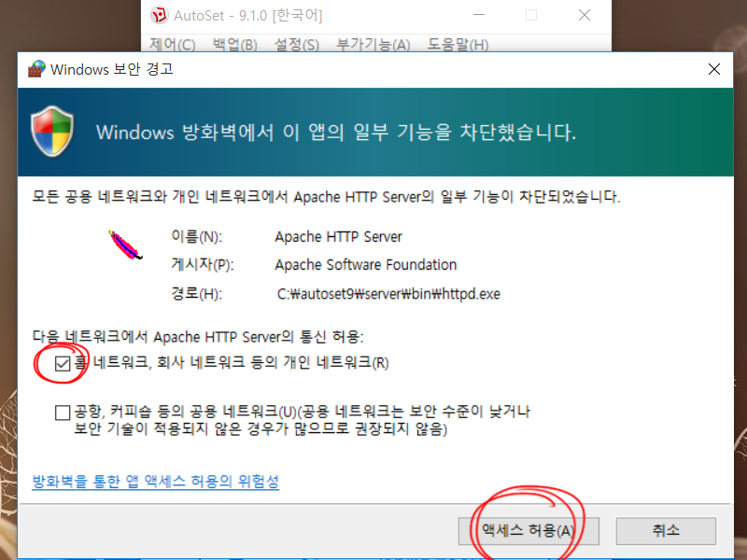
Task: Click the AutoSet - 9.1.0 title text
Action: coord(247,15)
